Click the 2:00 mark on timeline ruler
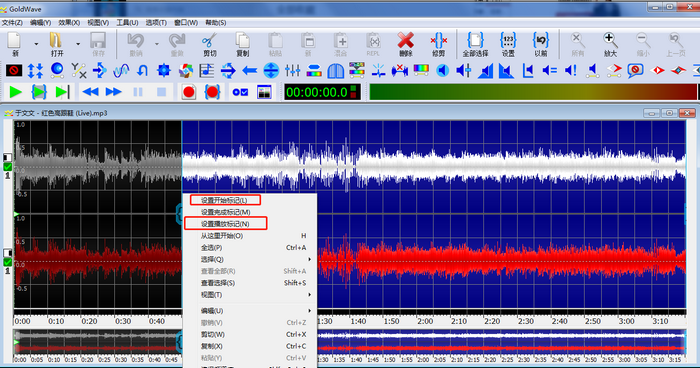This screenshot has width=700, height=368. [425, 321]
